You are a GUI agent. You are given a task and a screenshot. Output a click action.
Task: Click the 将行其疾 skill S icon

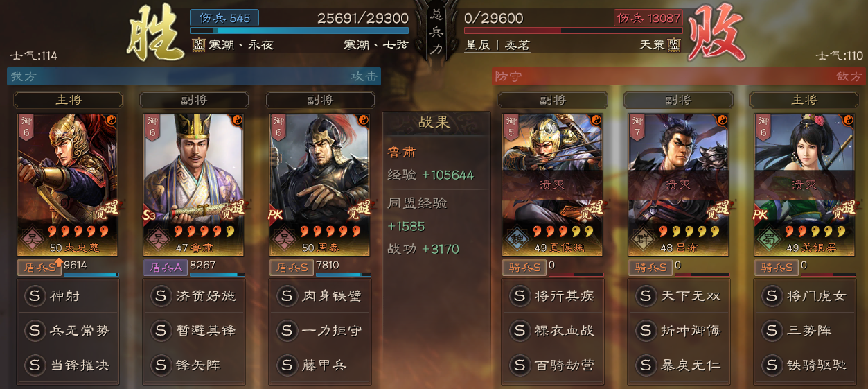520,296
